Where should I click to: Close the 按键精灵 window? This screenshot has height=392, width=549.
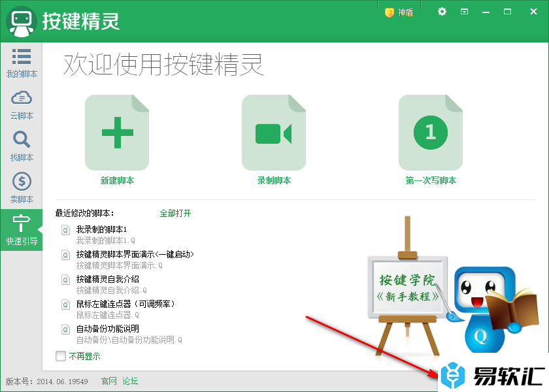(x=533, y=12)
